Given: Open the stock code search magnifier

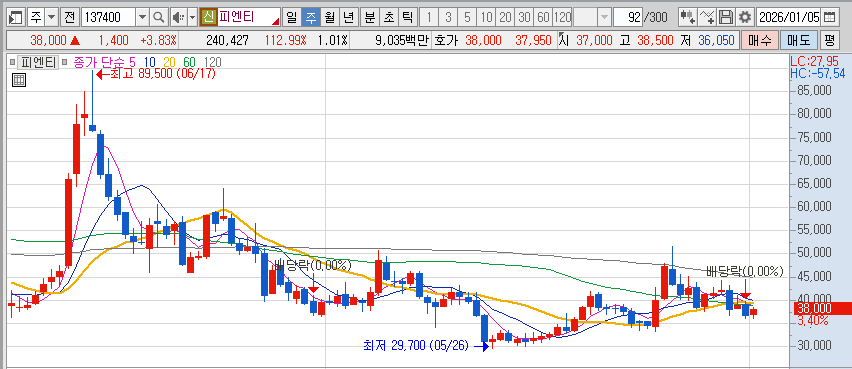Looking at the screenshot, I should point(158,17).
